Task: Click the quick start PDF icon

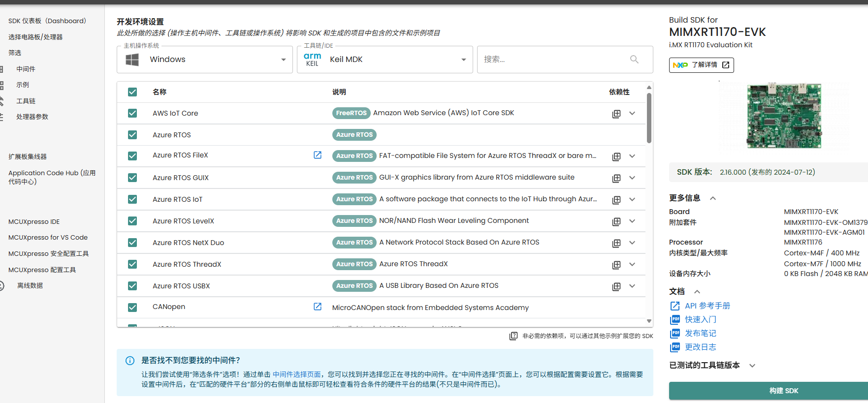Action: [x=675, y=320]
